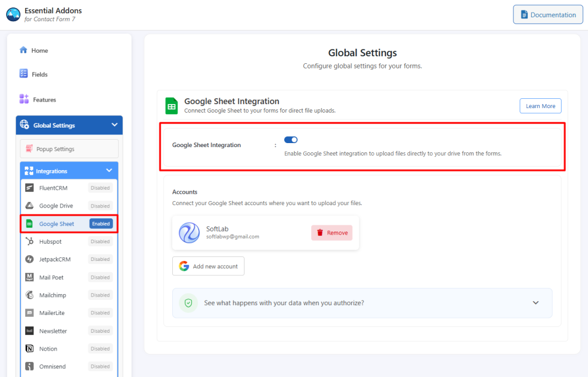This screenshot has height=377, width=588.
Task: Click the FluentCRM icon
Action: 29,188
